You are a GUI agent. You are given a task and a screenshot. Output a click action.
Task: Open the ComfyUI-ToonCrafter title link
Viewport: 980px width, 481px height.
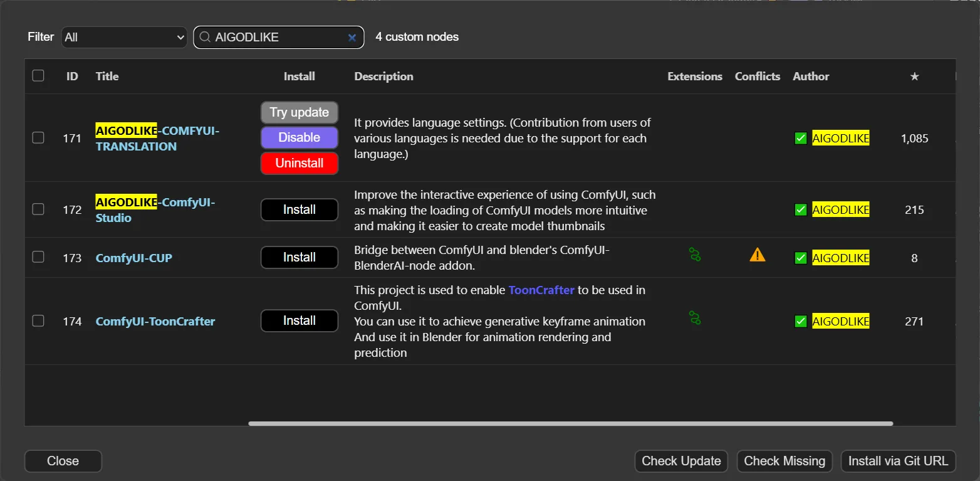[x=155, y=322]
